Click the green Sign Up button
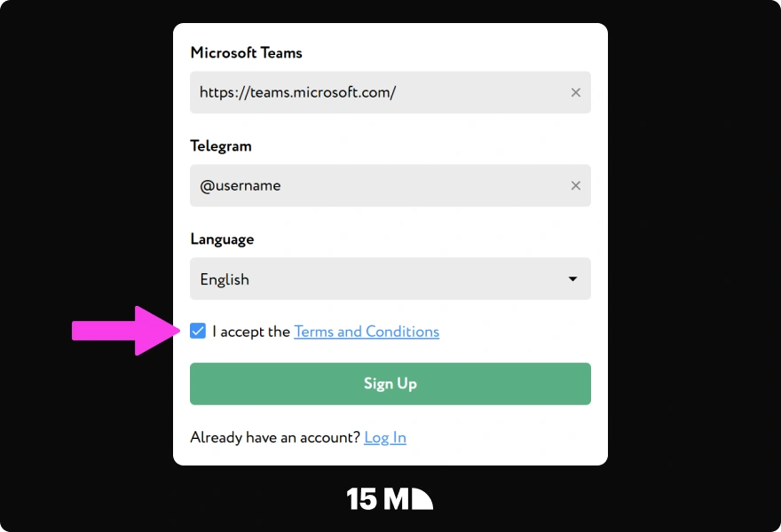Viewport: 781px width, 532px height. tap(390, 384)
